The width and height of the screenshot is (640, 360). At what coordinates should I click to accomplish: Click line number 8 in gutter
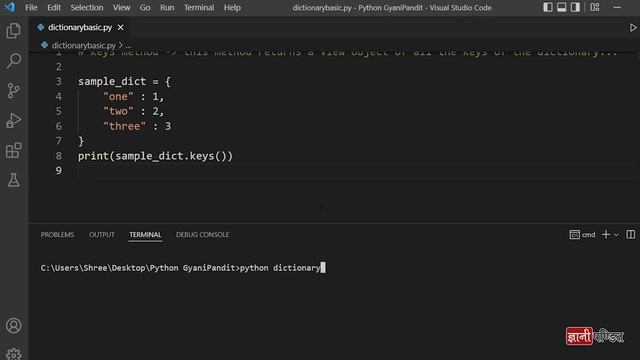(59, 156)
